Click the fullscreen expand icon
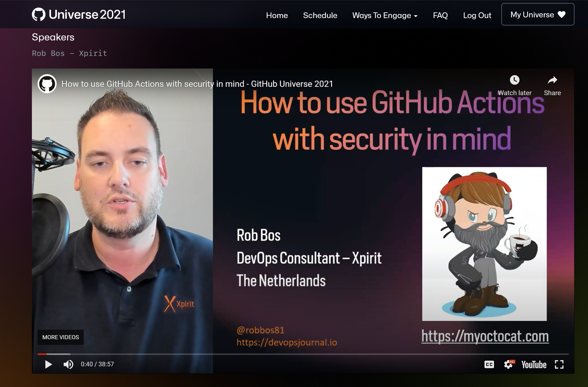Viewport: 588px width, 387px height. pos(559,364)
